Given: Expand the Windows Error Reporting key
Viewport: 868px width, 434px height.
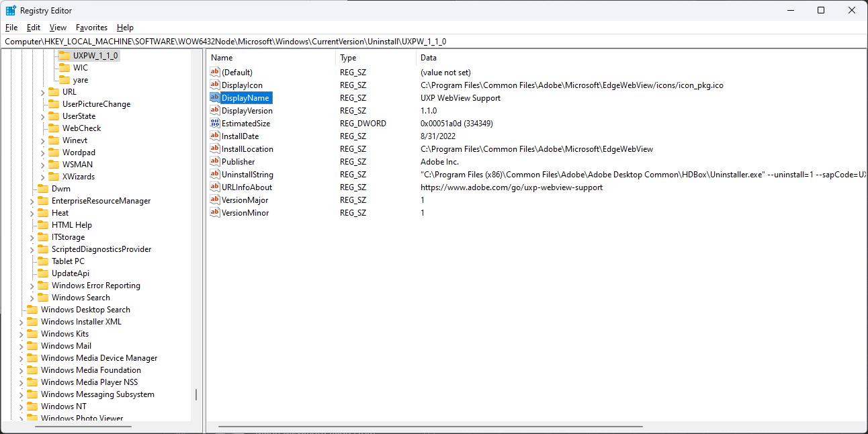Looking at the screenshot, I should 32,286.
